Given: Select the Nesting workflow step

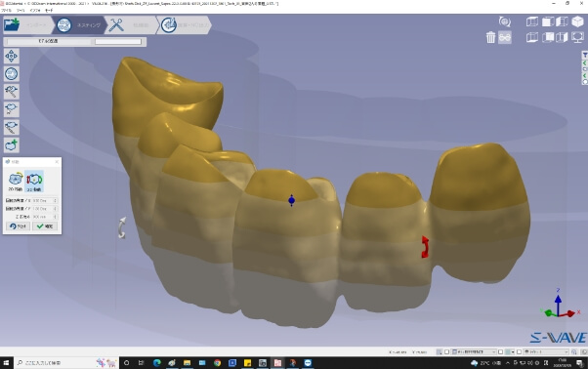Looking at the screenshot, I should point(79,25).
